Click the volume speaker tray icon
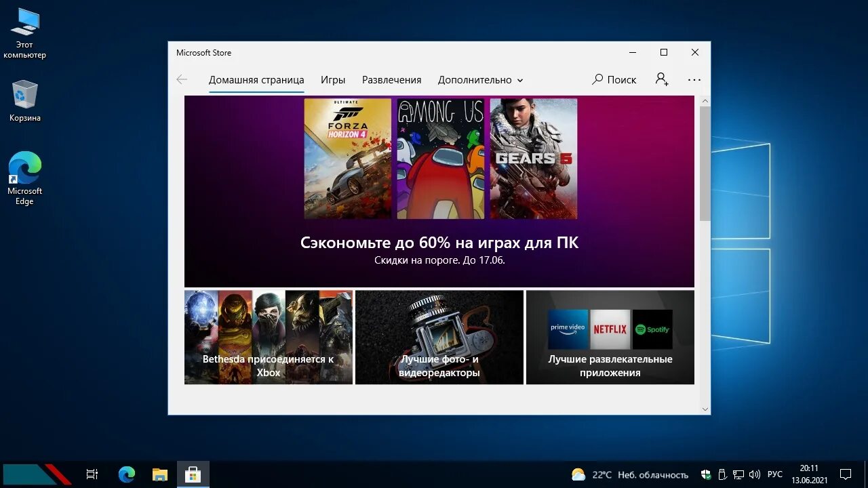Viewport: 868px width, 488px height. (754, 474)
